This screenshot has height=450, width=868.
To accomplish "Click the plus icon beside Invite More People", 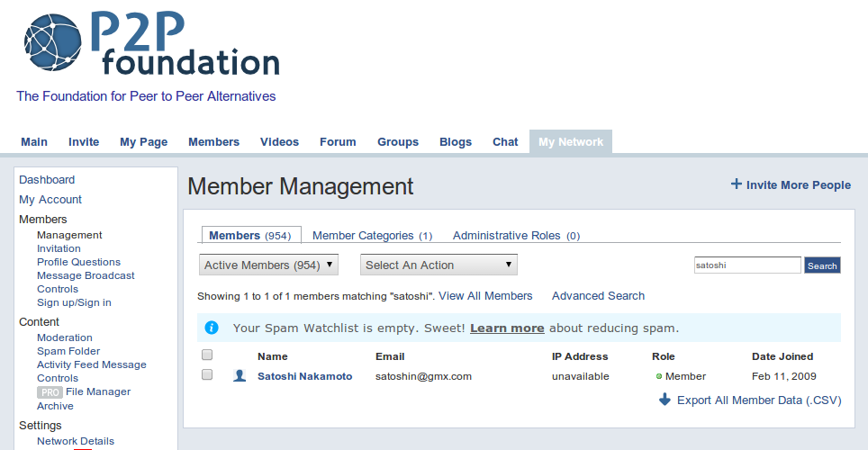I will coord(737,184).
